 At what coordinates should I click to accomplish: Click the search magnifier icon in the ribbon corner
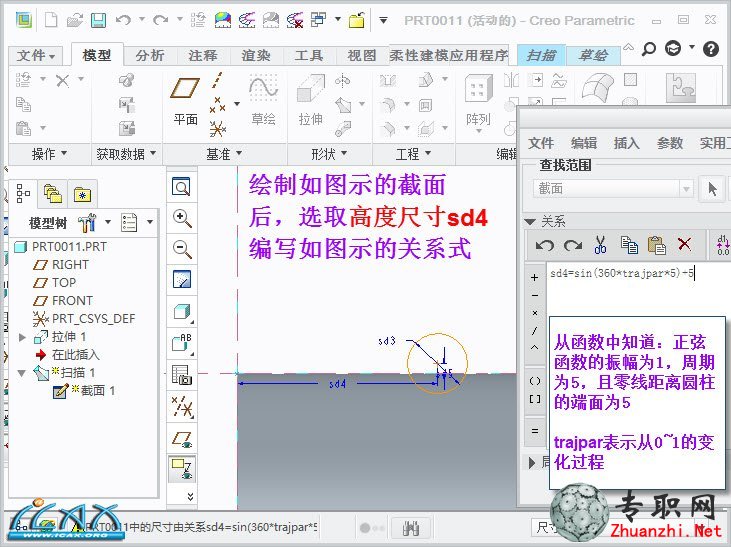[x=648, y=48]
